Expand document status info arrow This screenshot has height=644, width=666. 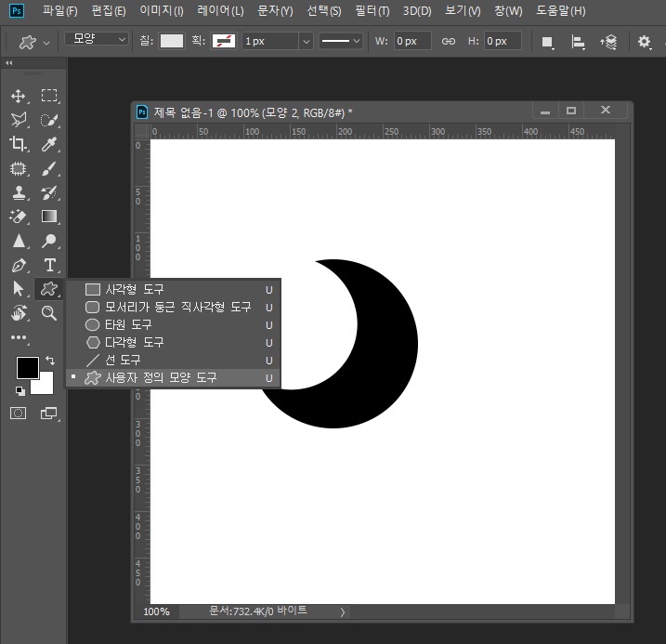pyautogui.click(x=343, y=612)
